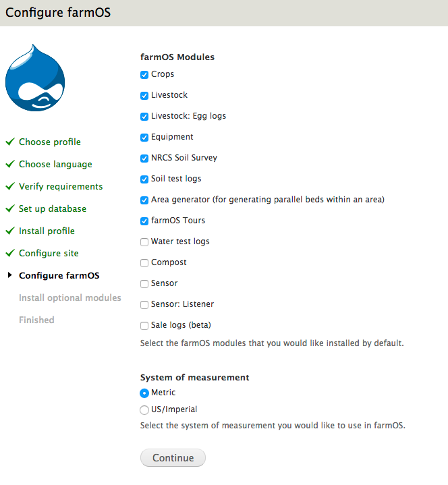The image size is (448, 485).
Task: Click the arrow marker beside Configure farmOS
Action: (9, 275)
